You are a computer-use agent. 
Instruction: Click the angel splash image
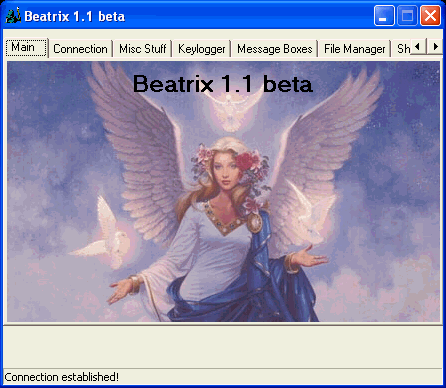[x=223, y=192]
